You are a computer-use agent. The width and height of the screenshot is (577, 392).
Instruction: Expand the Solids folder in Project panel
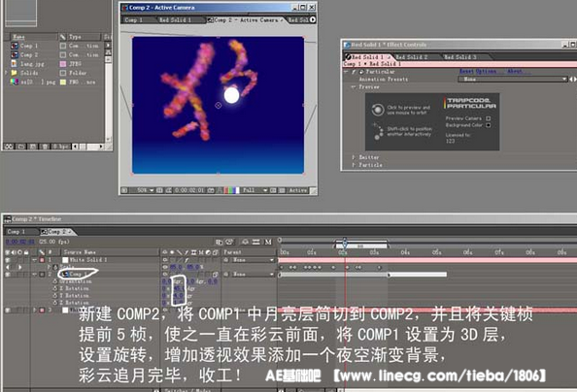pyautogui.click(x=6, y=73)
